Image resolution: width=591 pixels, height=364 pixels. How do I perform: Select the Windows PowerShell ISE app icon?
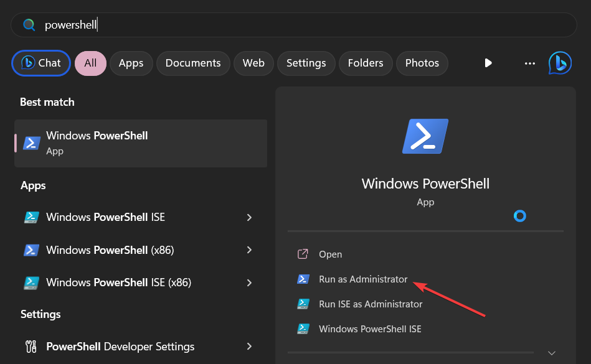32,217
